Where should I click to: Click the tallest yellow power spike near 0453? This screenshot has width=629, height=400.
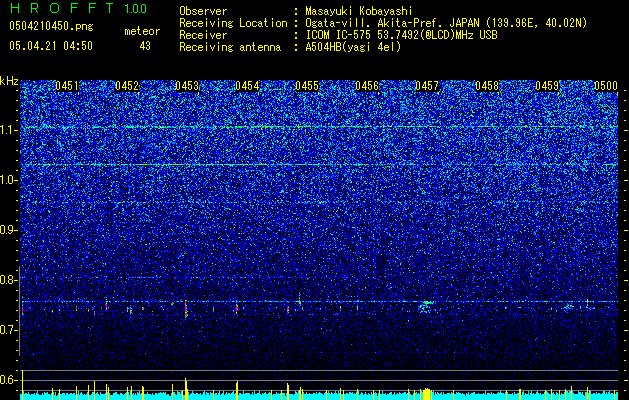(186, 388)
